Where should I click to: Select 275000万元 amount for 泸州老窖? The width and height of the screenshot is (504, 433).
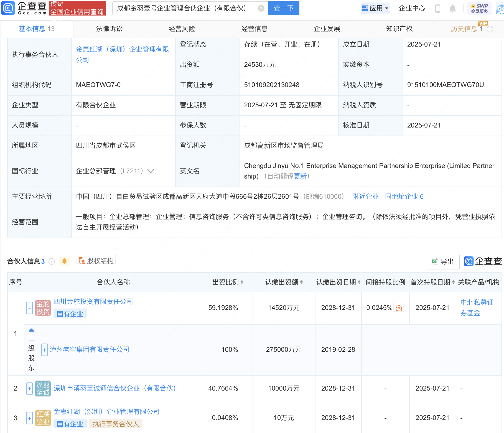coord(284,350)
